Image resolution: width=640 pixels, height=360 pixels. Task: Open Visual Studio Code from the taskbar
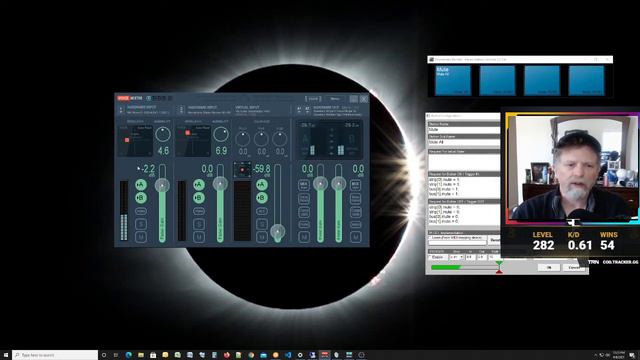pos(288,355)
